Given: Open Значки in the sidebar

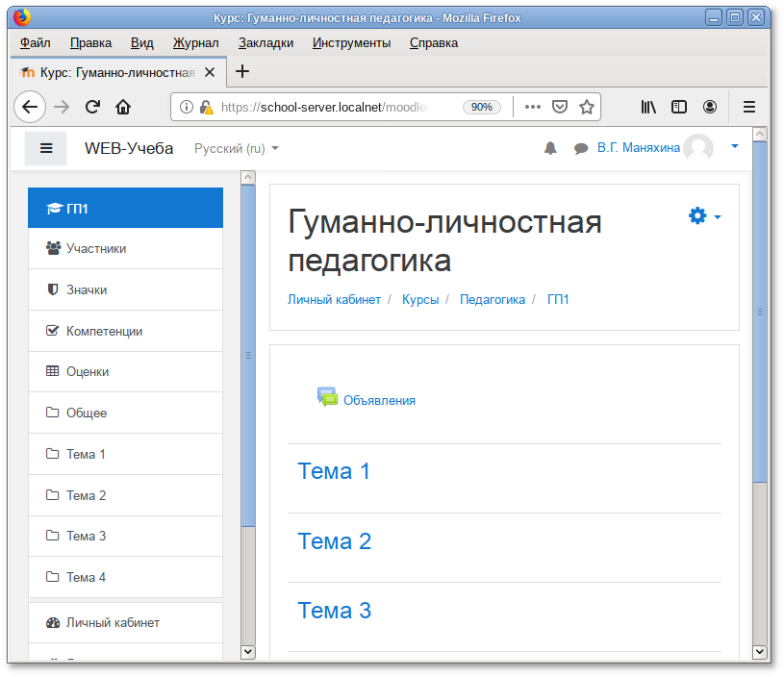Looking at the screenshot, I should (x=125, y=290).
